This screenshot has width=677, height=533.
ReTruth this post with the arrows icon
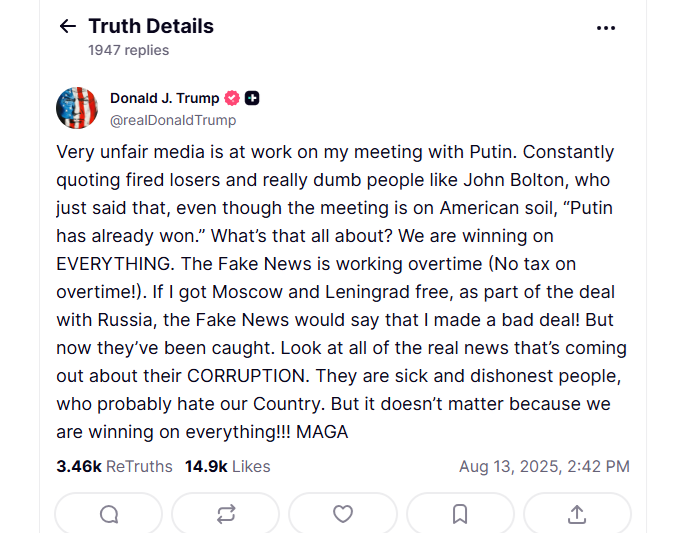226,514
